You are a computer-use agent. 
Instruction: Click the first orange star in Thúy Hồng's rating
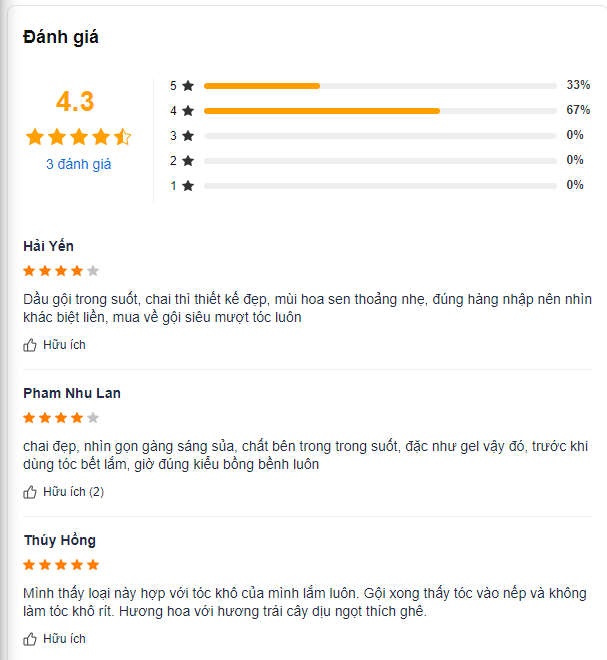click(x=29, y=564)
